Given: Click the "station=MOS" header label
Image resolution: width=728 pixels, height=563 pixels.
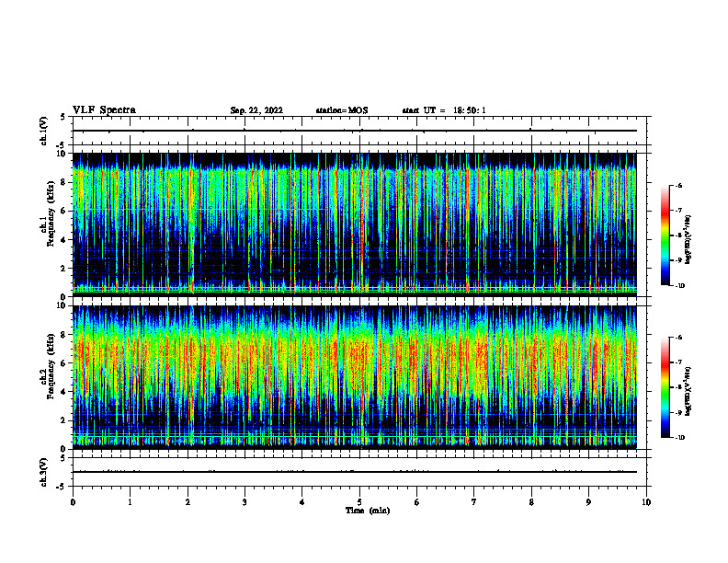Looking at the screenshot, I should [342, 110].
